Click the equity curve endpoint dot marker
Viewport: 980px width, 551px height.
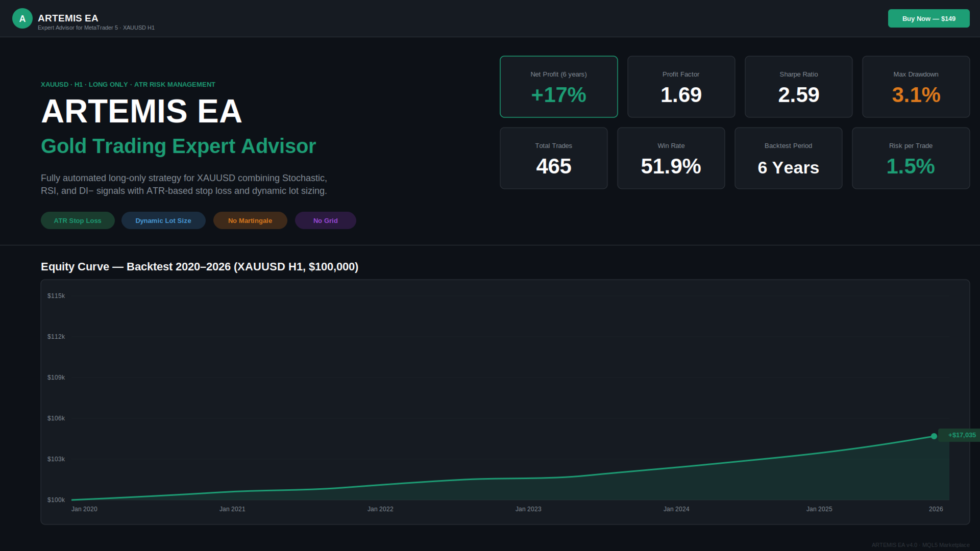coord(934,436)
